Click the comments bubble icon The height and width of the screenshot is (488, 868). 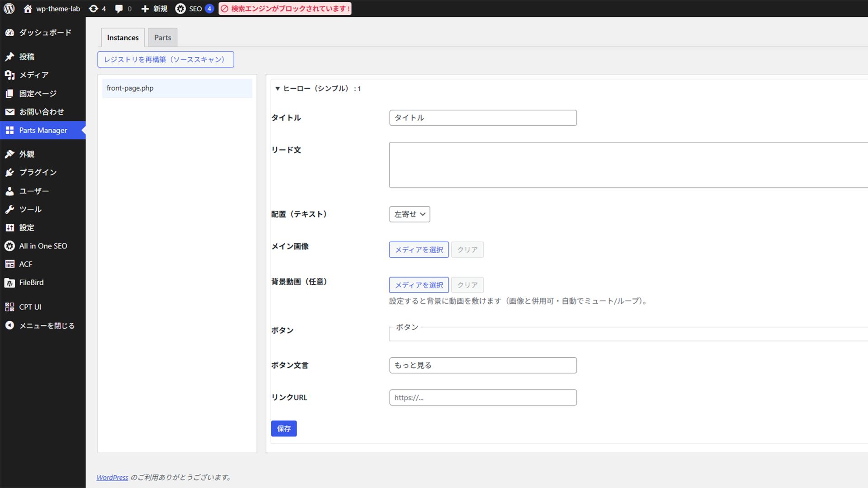pos(119,9)
